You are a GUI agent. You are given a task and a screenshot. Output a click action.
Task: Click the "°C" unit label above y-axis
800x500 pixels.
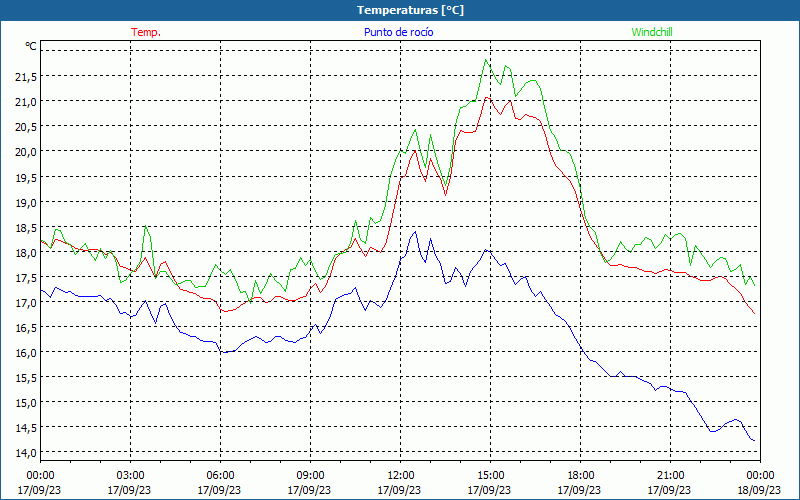(x=31, y=46)
